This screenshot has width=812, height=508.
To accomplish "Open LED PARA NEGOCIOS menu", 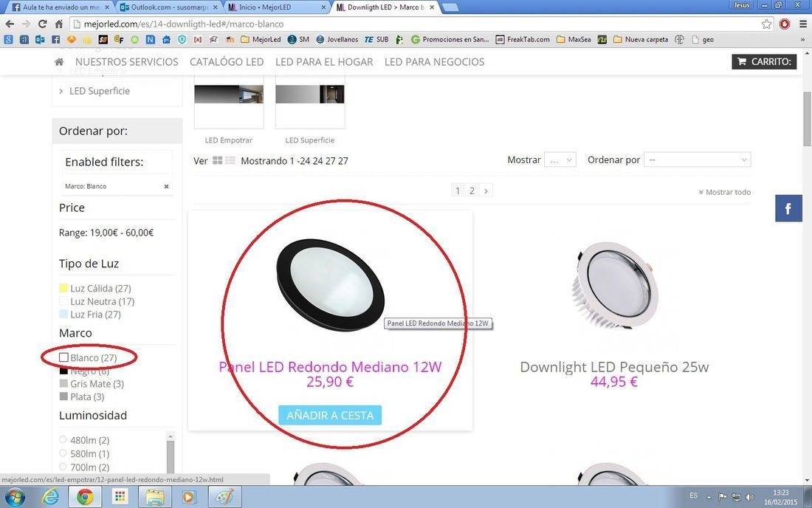I will [x=435, y=61].
